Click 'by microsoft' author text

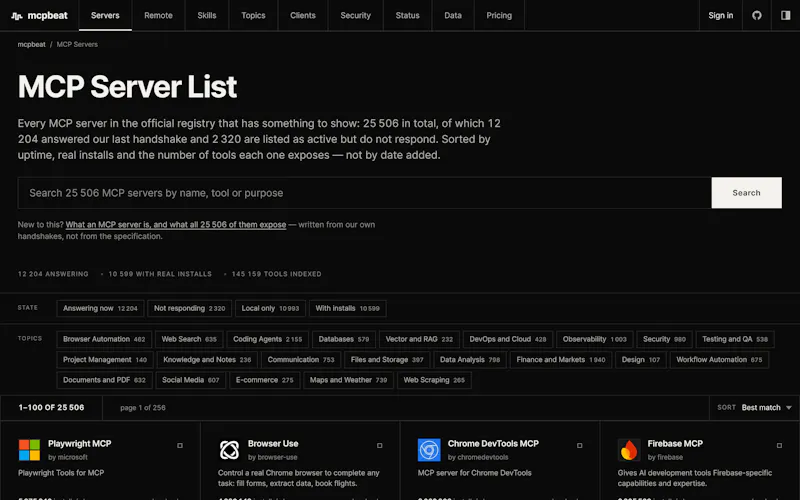coord(68,457)
